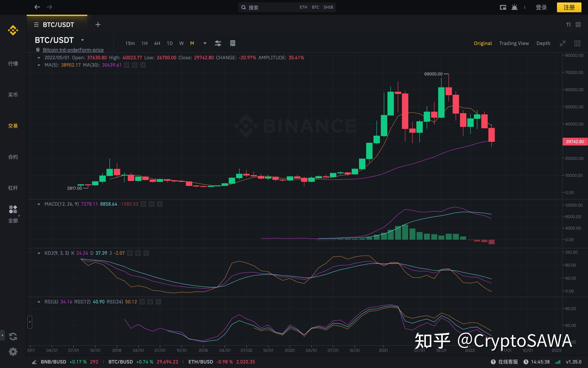Open the chart layout grid icon next to sliders
This screenshot has width=588, height=368.
[233, 43]
